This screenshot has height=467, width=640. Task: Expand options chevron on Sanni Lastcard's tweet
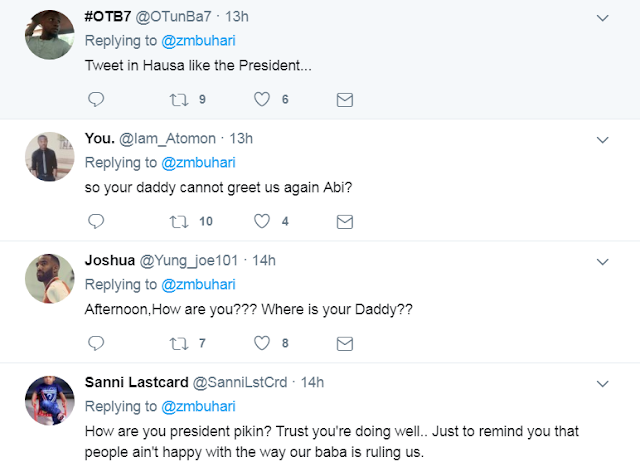pos(603,384)
